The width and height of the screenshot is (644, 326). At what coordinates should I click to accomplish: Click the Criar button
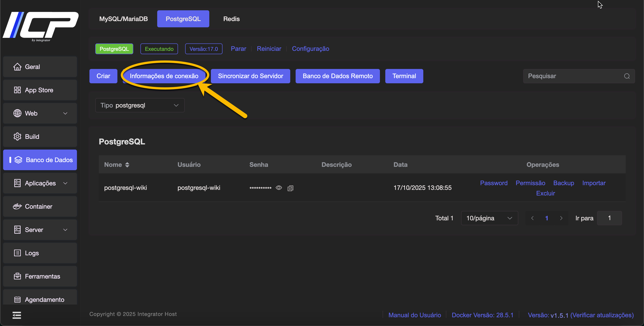pyautogui.click(x=103, y=76)
